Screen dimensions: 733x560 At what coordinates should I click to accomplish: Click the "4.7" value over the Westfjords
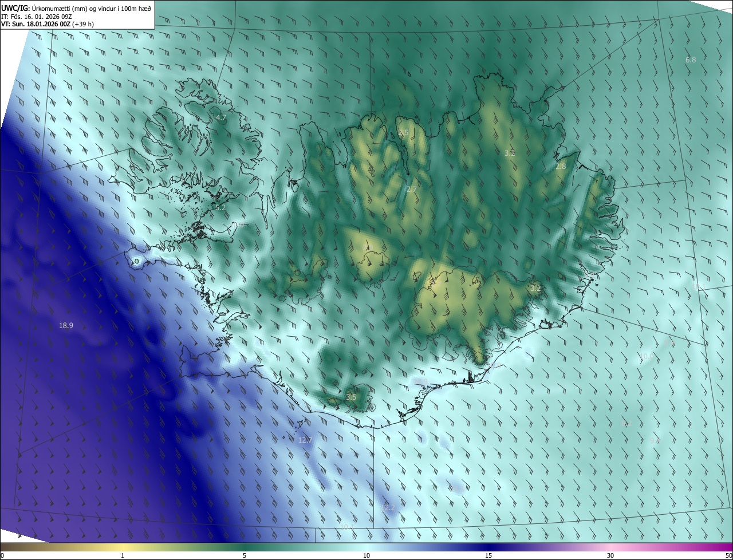[220, 118]
